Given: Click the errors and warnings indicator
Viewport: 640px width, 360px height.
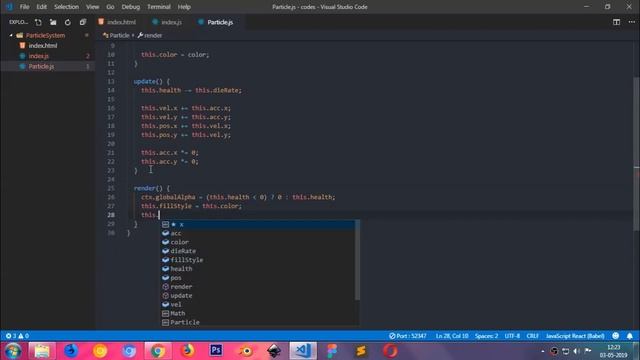Looking at the screenshot, I should pos(17,336).
